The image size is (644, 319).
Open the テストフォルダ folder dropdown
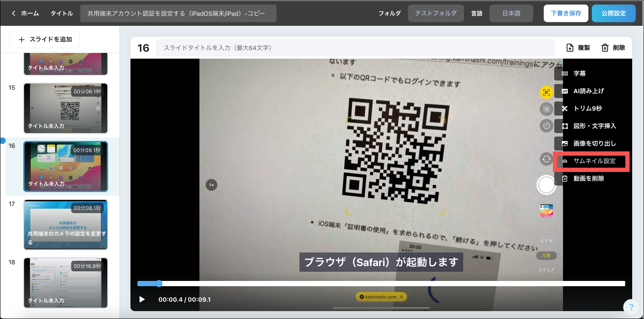435,13
